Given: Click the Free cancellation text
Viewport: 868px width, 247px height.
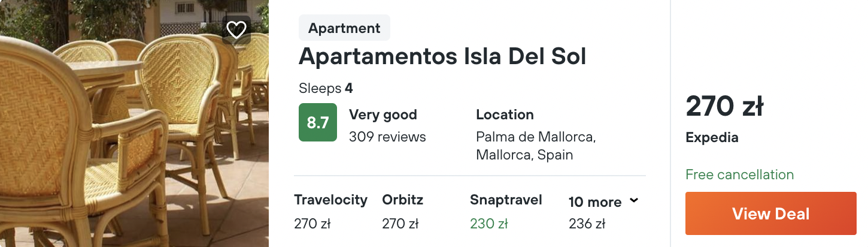Looking at the screenshot, I should point(739,174).
